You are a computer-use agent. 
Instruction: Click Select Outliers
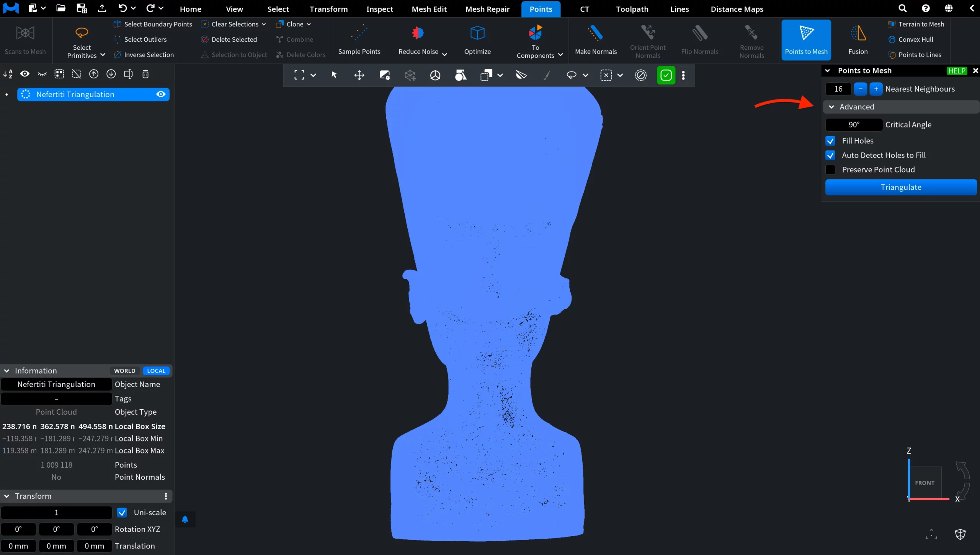140,39
